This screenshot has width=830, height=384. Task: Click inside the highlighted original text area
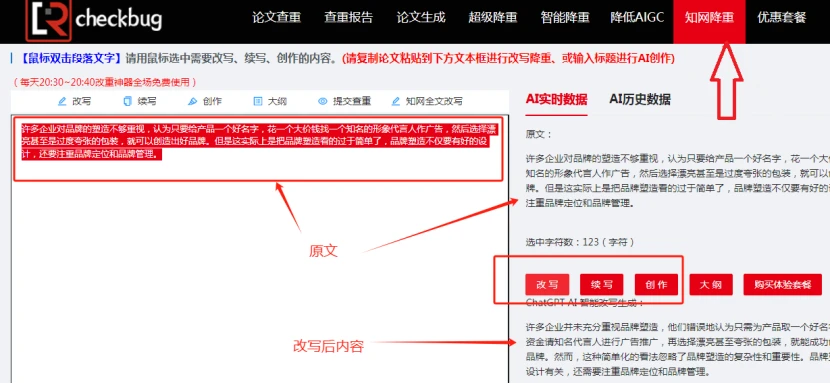click(258, 149)
